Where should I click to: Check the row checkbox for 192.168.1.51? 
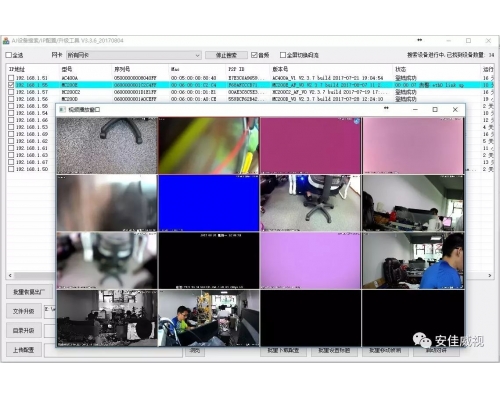coord(11,78)
